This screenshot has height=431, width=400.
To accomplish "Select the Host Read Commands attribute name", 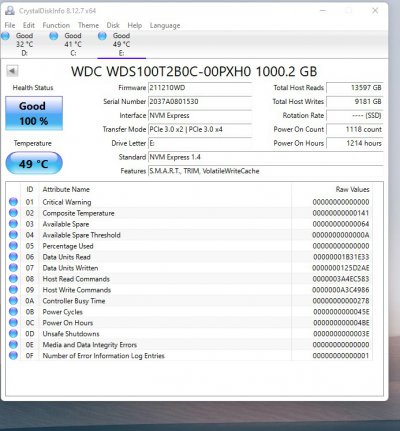I will click(x=76, y=279).
